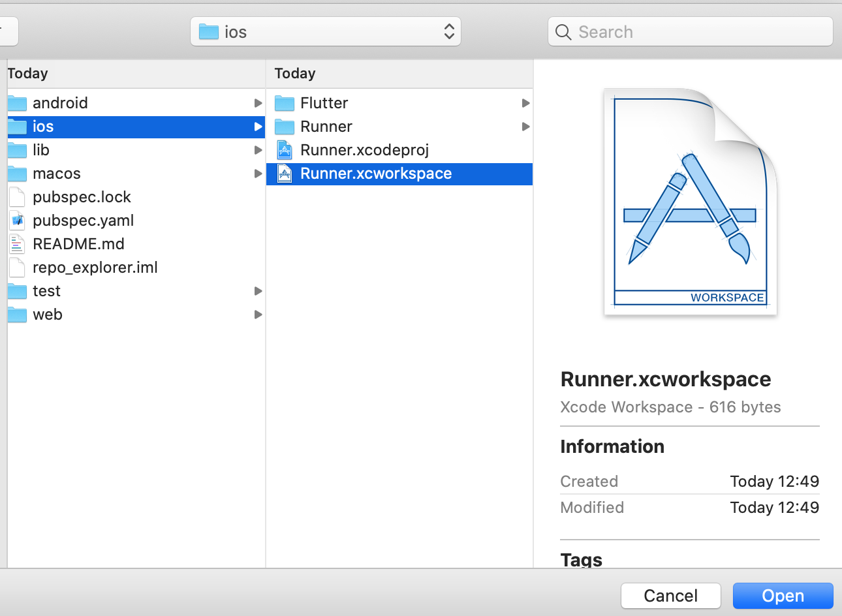
Task: Select the macos folder name
Action: coord(57,174)
